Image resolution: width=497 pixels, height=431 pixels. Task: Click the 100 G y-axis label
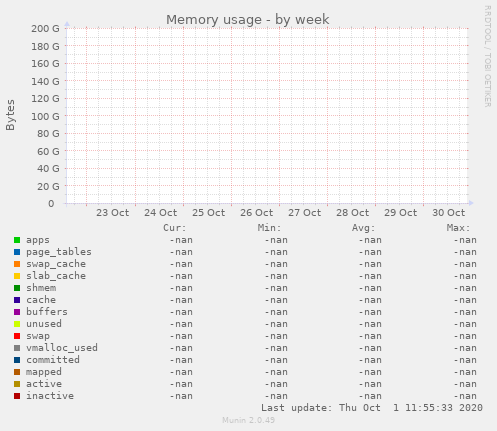pos(45,116)
